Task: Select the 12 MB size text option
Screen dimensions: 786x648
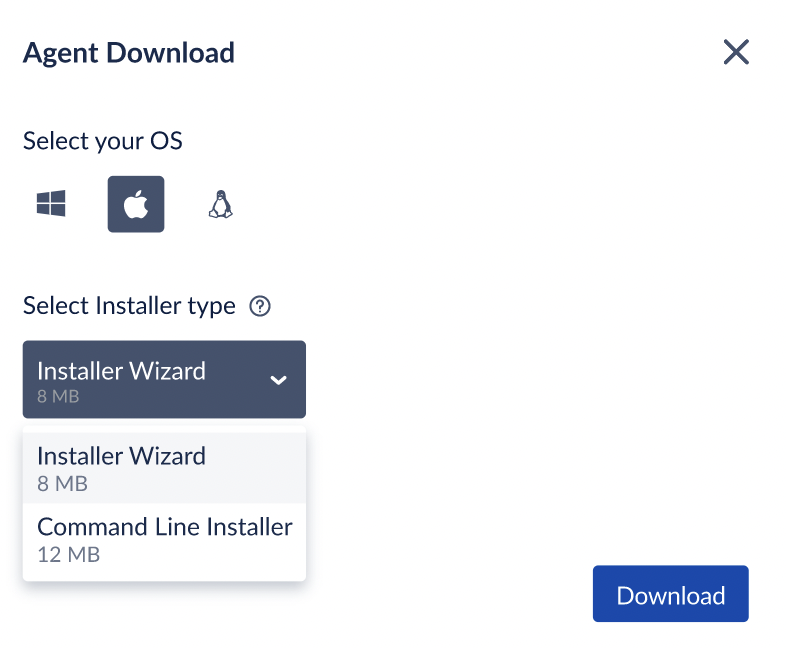Action: [x=69, y=555]
